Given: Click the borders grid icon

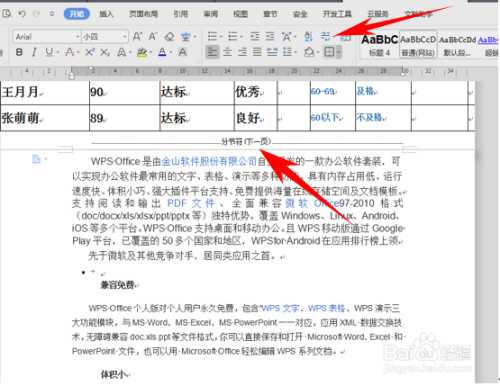Looking at the screenshot, I should click(x=329, y=52).
